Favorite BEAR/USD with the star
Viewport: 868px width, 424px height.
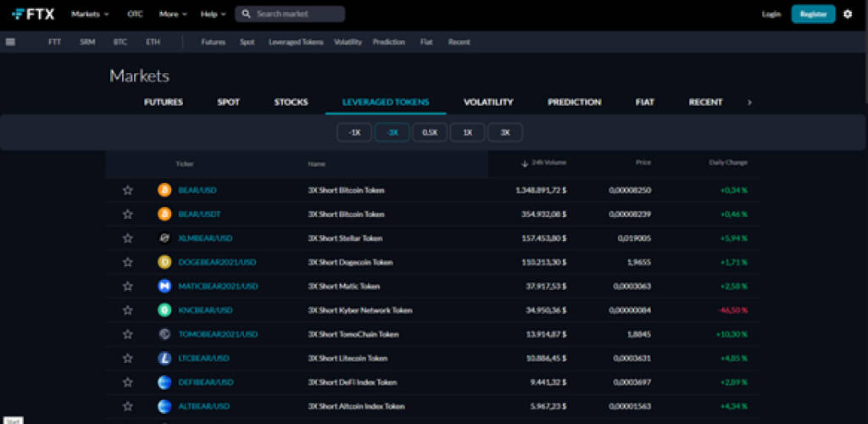[x=128, y=191]
